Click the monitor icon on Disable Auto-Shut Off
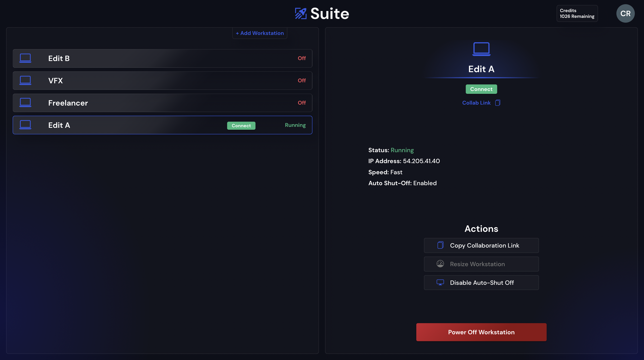The width and height of the screenshot is (644, 360). 440,282
